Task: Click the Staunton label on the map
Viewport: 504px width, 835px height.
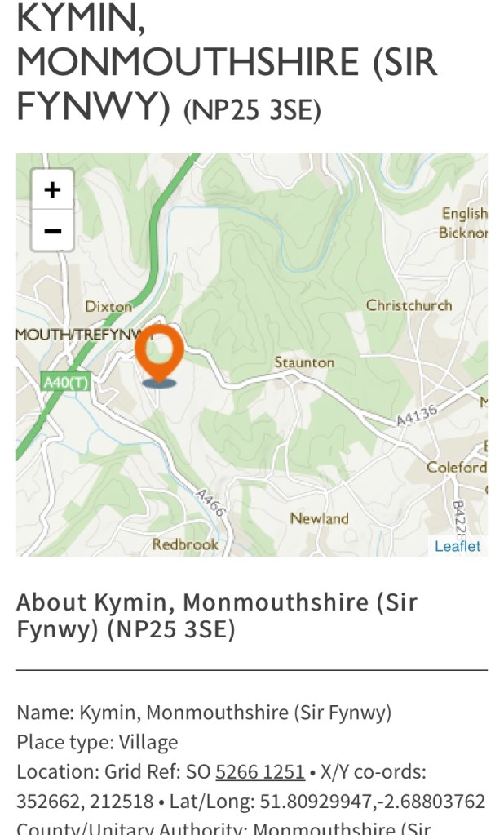Action: 304,362
